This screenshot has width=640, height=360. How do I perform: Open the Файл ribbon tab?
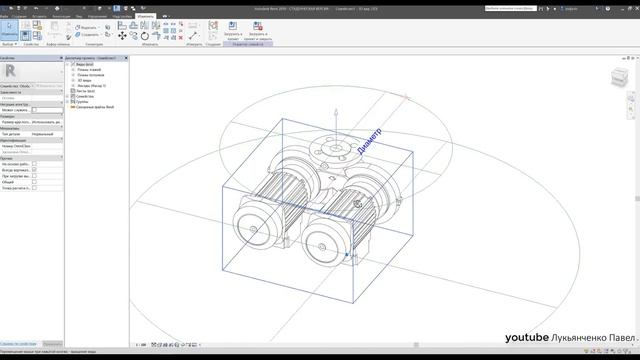4,16
